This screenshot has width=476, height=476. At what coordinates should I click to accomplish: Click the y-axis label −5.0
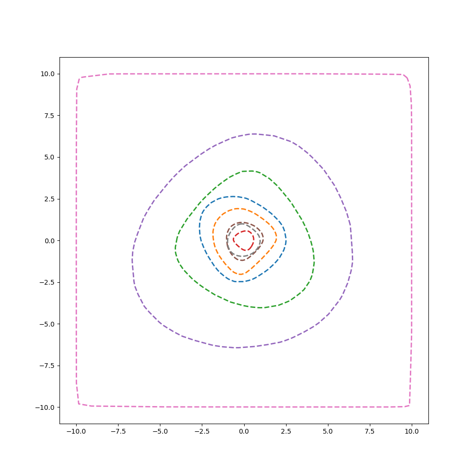47,324
